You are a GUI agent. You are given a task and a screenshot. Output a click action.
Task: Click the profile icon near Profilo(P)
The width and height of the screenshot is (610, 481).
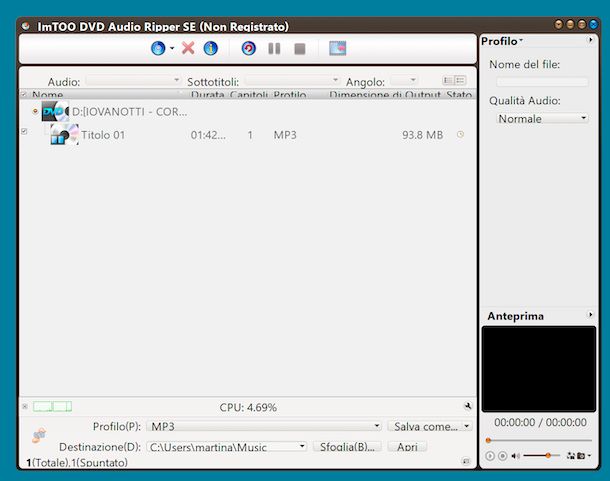pos(39,435)
